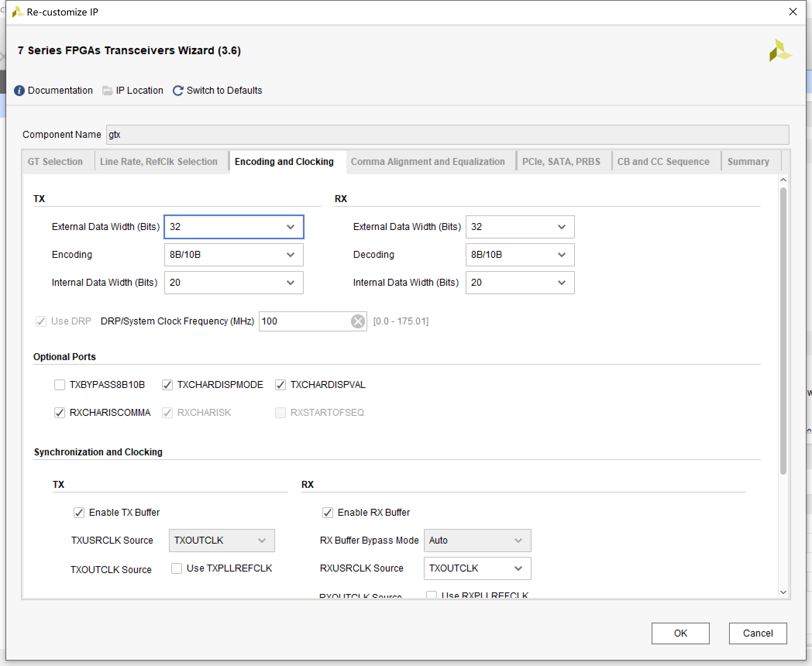The height and width of the screenshot is (666, 812).
Task: Click the RXSTARTOFSEQ checkbox
Action: point(280,413)
